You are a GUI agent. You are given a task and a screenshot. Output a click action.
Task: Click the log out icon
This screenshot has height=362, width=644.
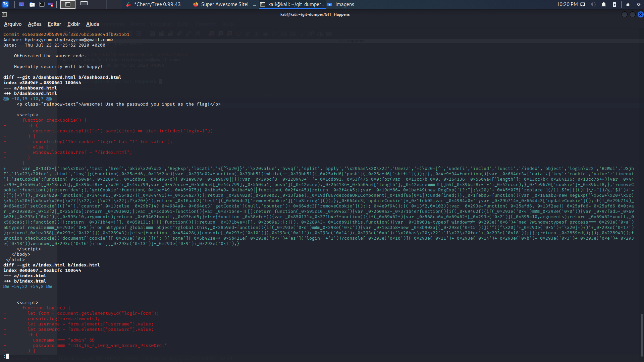(x=639, y=4)
